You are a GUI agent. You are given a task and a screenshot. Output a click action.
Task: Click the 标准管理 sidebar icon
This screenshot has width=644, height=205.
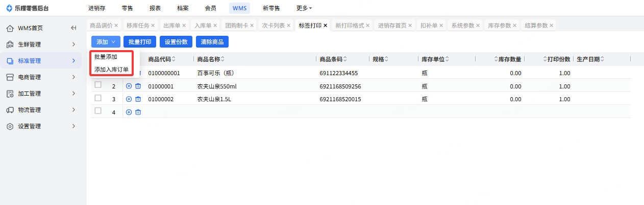point(10,61)
